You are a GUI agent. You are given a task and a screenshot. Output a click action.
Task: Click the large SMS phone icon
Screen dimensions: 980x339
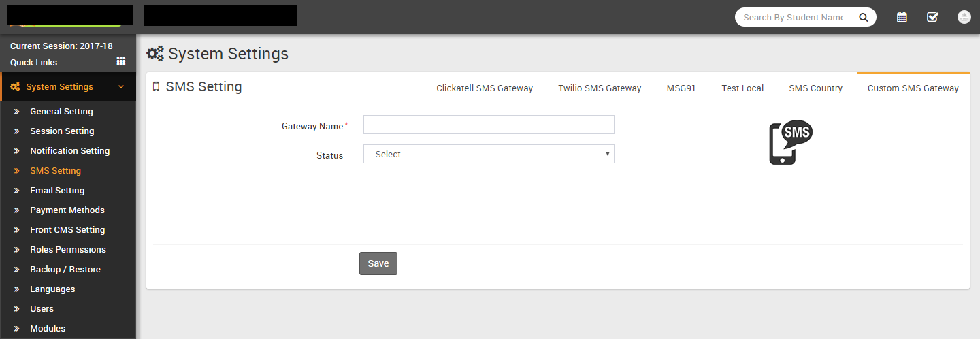[x=790, y=143]
